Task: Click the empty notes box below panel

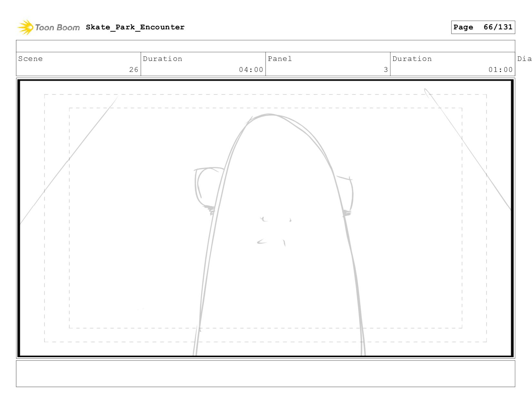Action: (266, 374)
